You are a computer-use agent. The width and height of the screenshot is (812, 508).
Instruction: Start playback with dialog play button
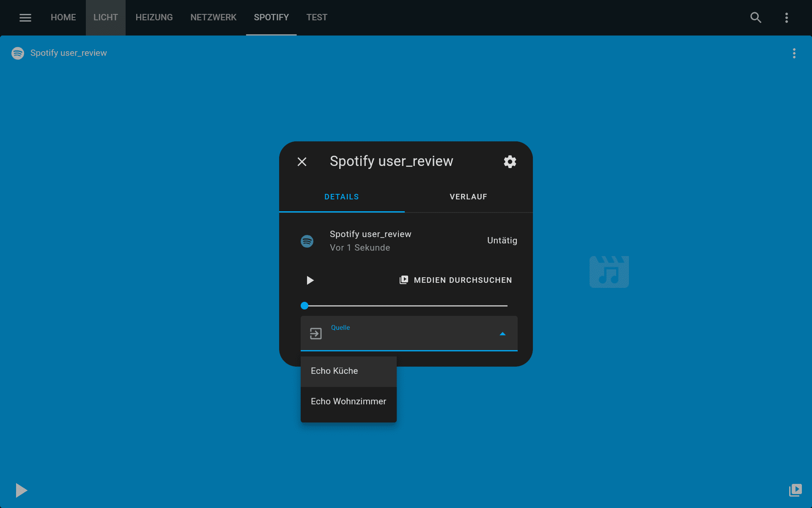tap(310, 280)
